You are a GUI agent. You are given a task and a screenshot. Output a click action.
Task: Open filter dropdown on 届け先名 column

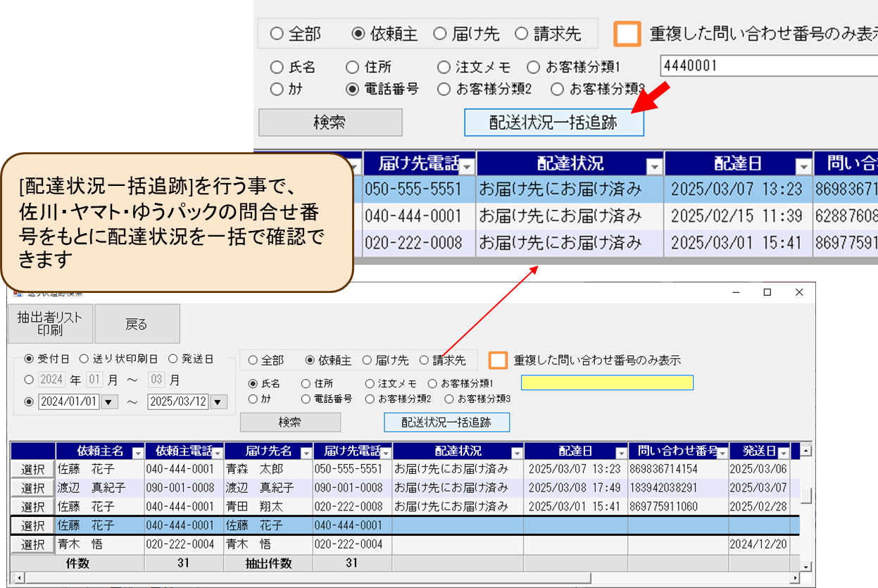[x=306, y=452]
